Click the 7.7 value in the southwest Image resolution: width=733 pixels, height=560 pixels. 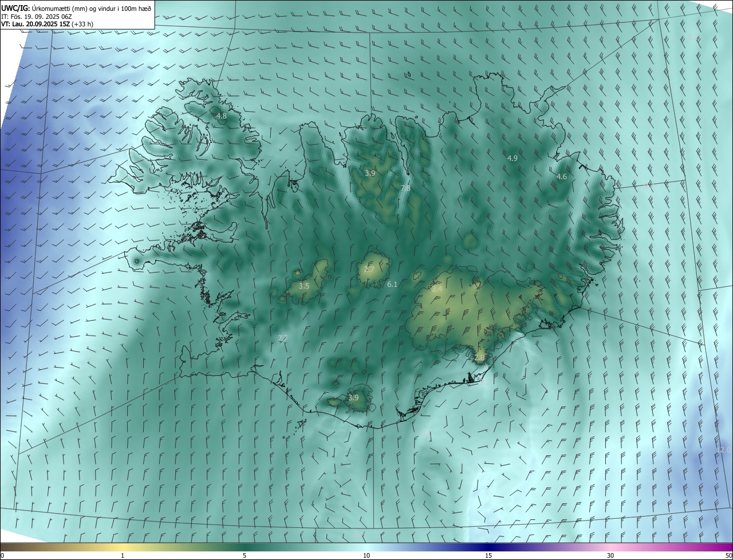(x=282, y=338)
